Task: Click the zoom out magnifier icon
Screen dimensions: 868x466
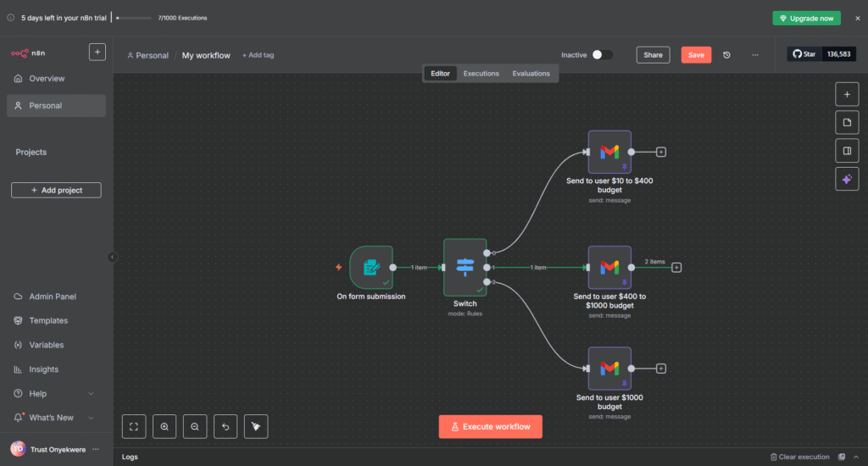Action: click(195, 427)
